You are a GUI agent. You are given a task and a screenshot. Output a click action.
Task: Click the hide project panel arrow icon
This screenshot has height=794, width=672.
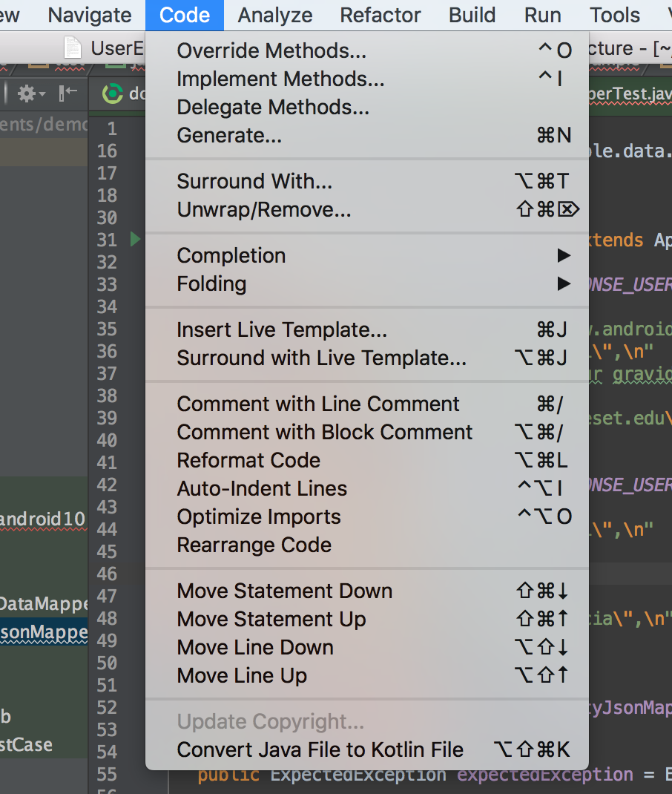click(x=67, y=93)
